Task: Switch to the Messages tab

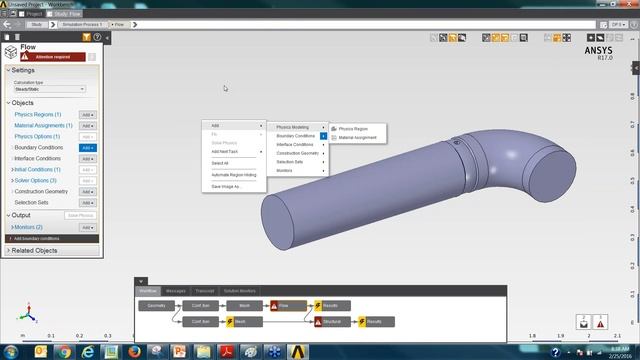Action: pos(176,291)
